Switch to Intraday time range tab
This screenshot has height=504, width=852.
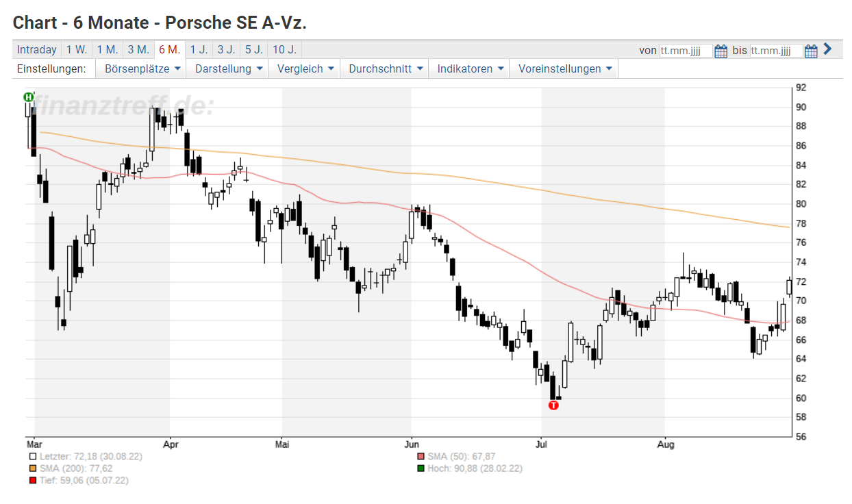click(37, 49)
